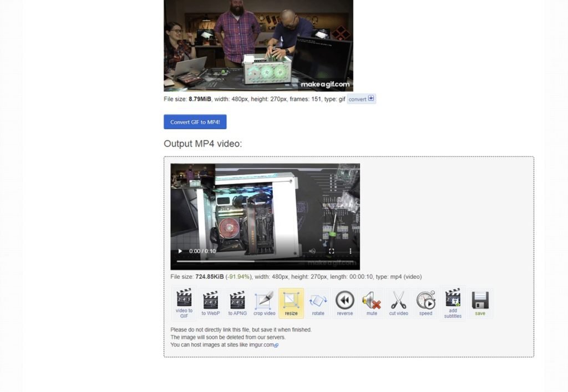Screen dimensions: 568x392
Task: Select the file size 724.85KiB text
Action: pyautogui.click(x=209, y=277)
